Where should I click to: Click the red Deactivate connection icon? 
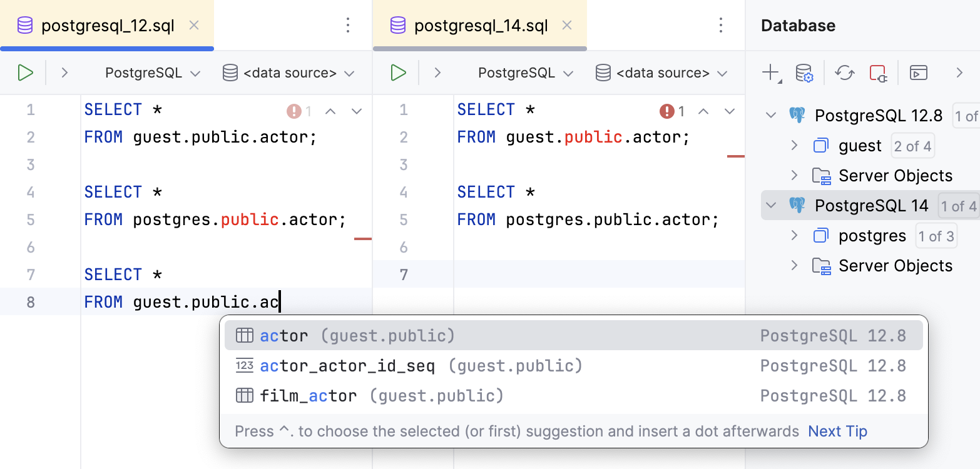(x=879, y=73)
